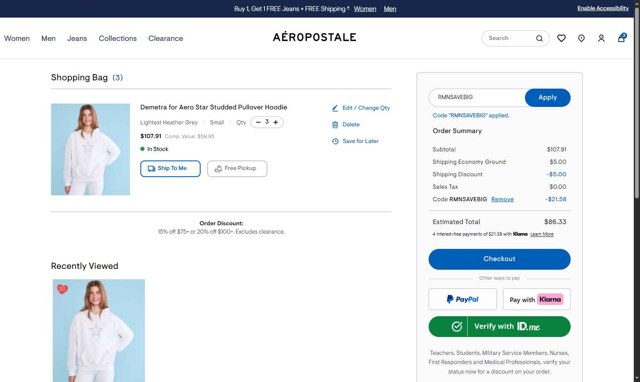This screenshot has height=382, width=640.
Task: Open the Men navigation menu
Action: [48, 38]
